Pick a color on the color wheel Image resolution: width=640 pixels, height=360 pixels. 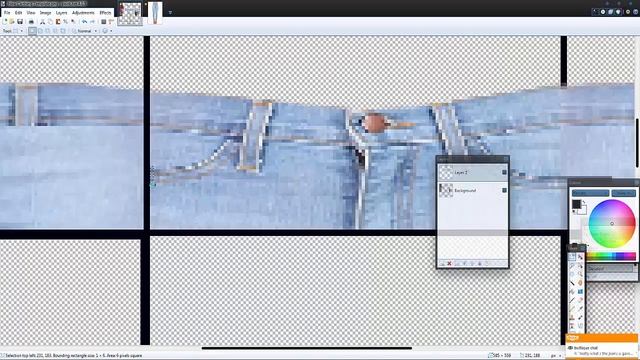[x=612, y=223]
